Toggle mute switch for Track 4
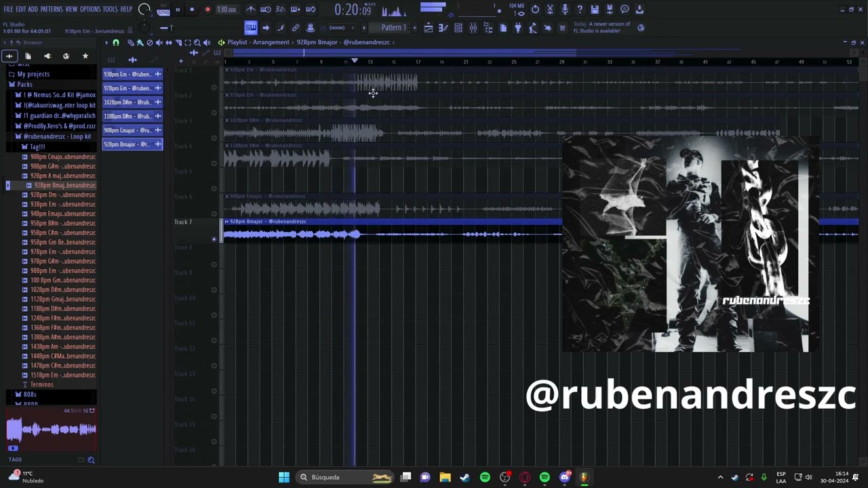868x488 pixels. pyautogui.click(x=214, y=163)
